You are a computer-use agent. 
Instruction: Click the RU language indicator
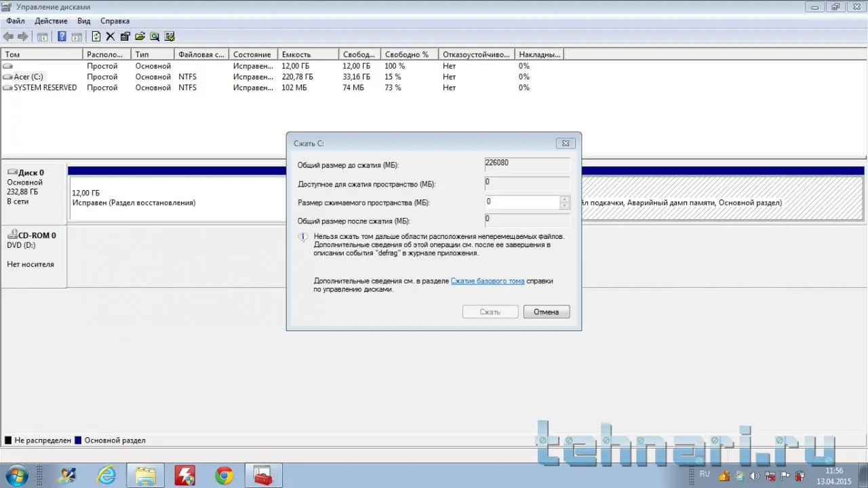click(705, 473)
